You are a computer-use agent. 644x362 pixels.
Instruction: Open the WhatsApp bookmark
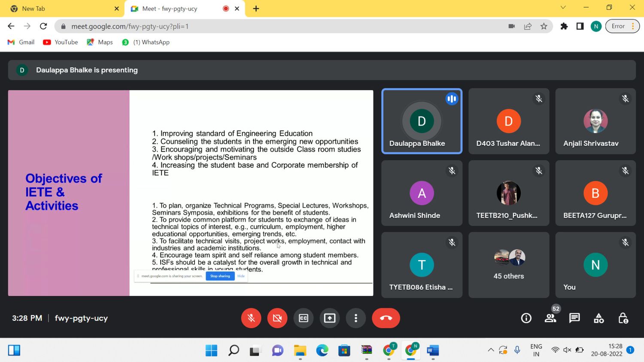[146, 42]
